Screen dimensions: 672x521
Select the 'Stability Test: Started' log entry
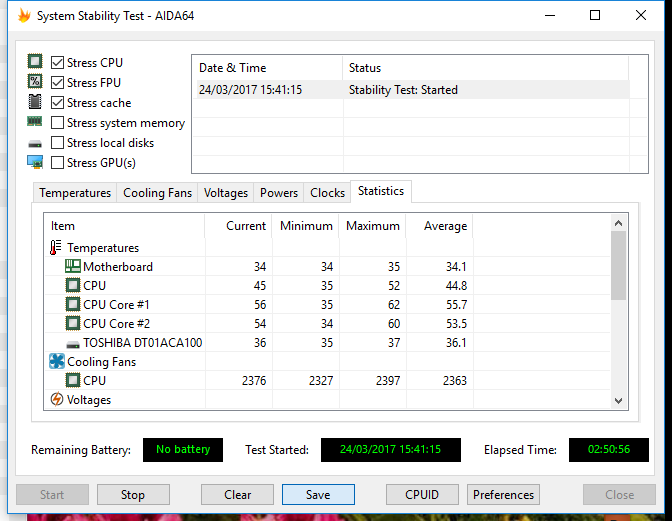tap(403, 90)
